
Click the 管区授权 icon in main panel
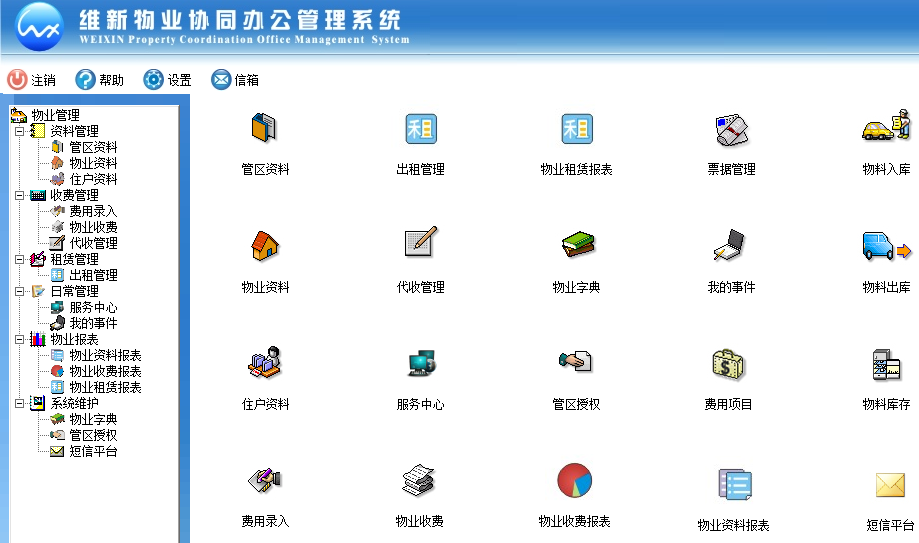pos(576,364)
